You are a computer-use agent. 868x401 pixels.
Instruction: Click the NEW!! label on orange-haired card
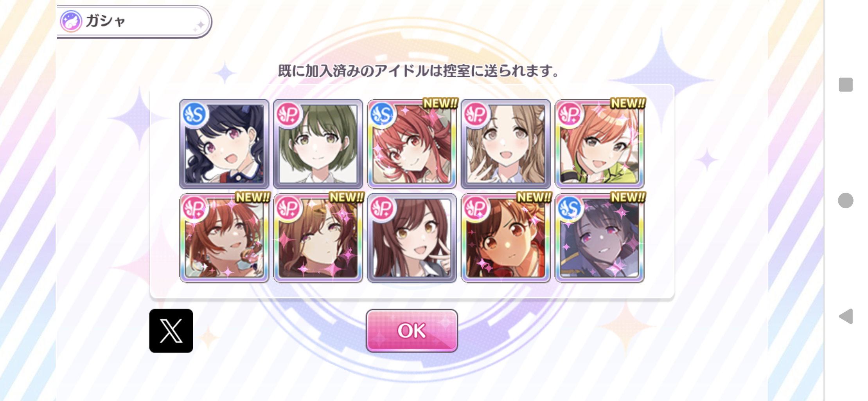coord(628,103)
